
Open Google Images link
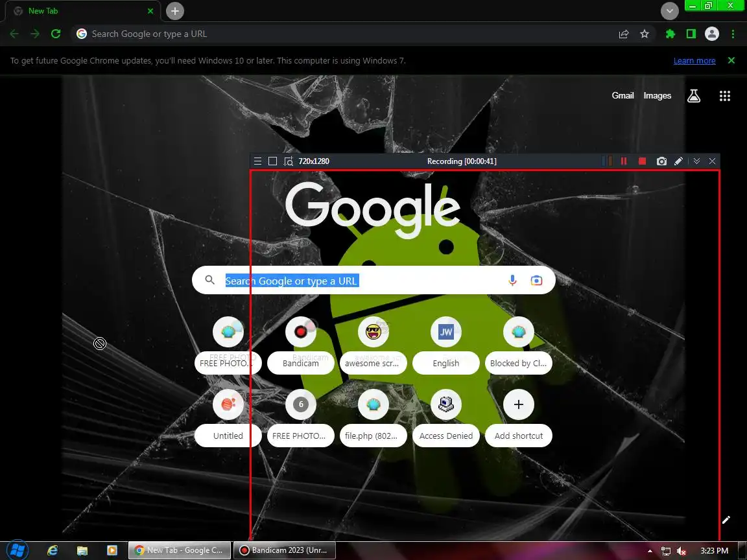click(657, 95)
